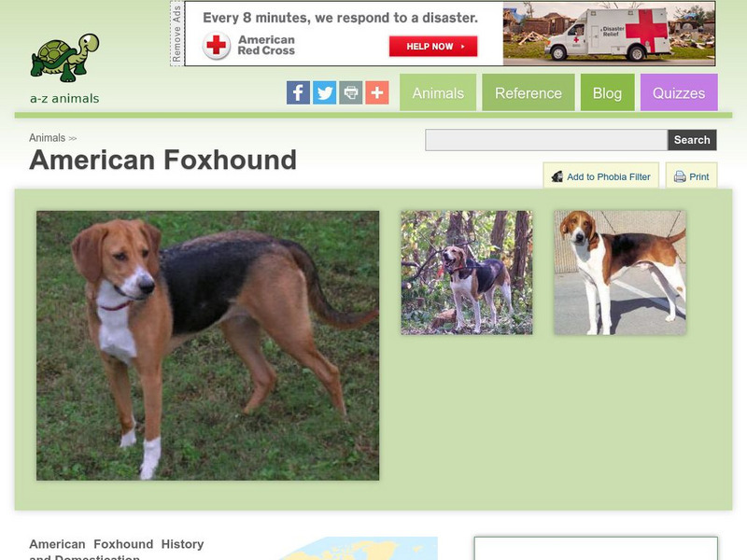Viewport: 747px width, 560px height.
Task: Click the American Red Cross logo
Action: (x=216, y=46)
